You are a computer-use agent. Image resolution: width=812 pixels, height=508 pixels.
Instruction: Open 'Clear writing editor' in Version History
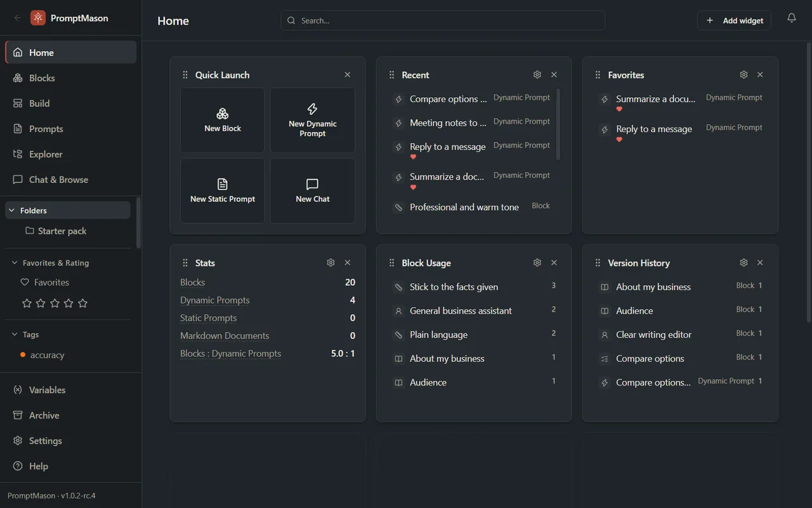click(680, 335)
